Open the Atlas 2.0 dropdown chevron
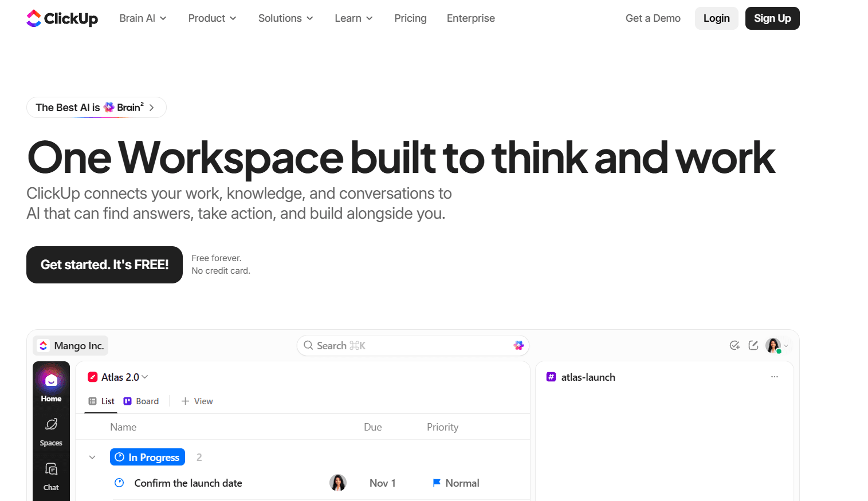The width and height of the screenshot is (868, 501). click(x=145, y=377)
